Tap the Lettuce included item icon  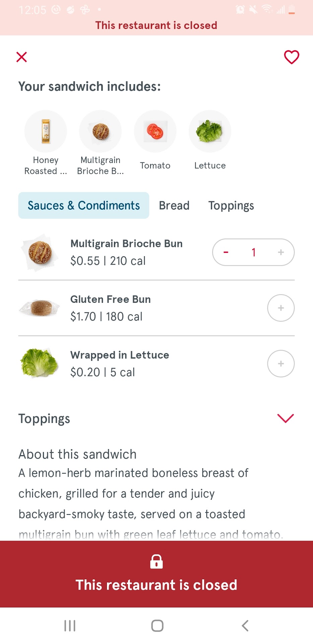[210, 131]
